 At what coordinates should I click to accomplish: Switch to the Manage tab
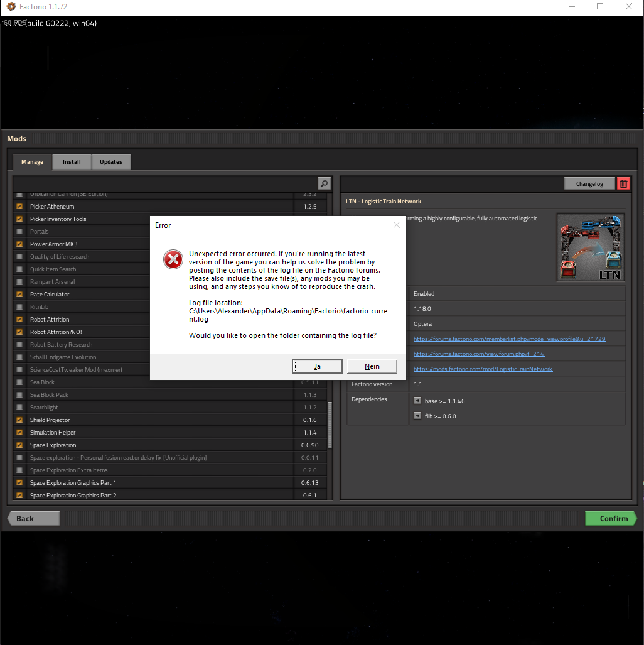[32, 161]
